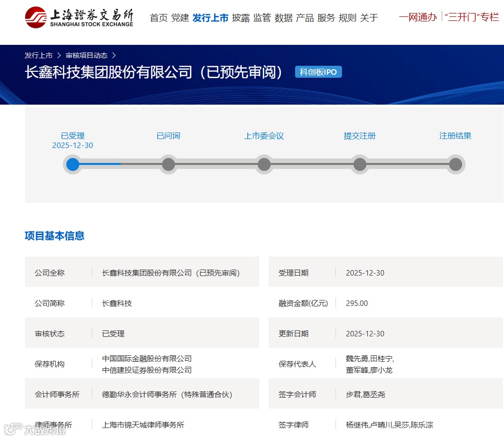Follow the "三开门"专栏 link
504x439 pixels.
pos(472,17)
